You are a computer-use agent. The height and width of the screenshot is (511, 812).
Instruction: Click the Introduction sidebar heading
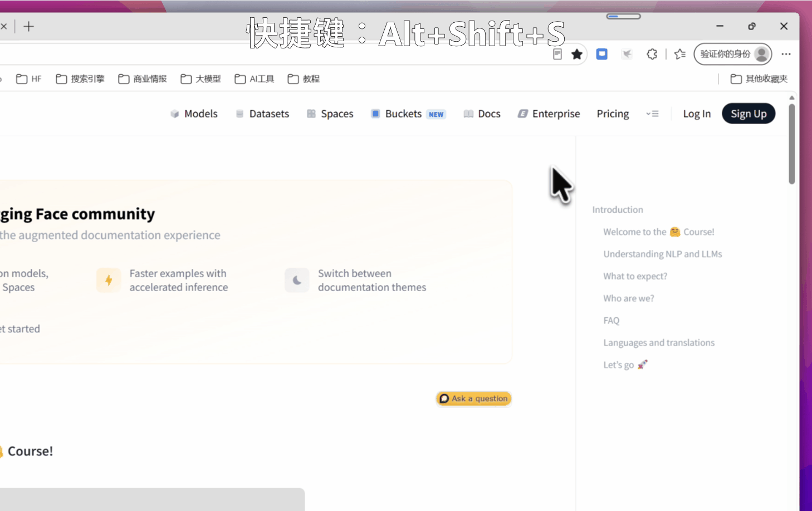click(618, 210)
